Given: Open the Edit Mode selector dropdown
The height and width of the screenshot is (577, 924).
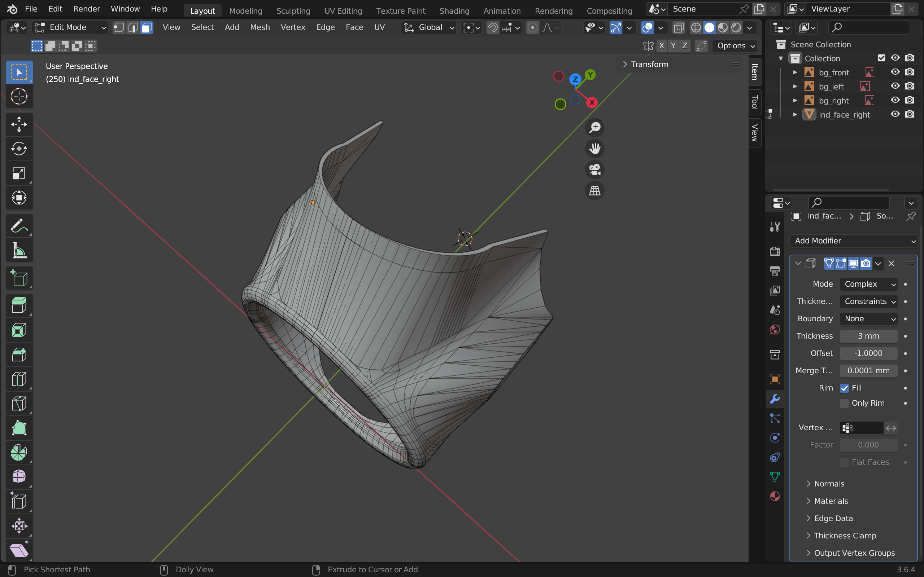Looking at the screenshot, I should (x=70, y=27).
